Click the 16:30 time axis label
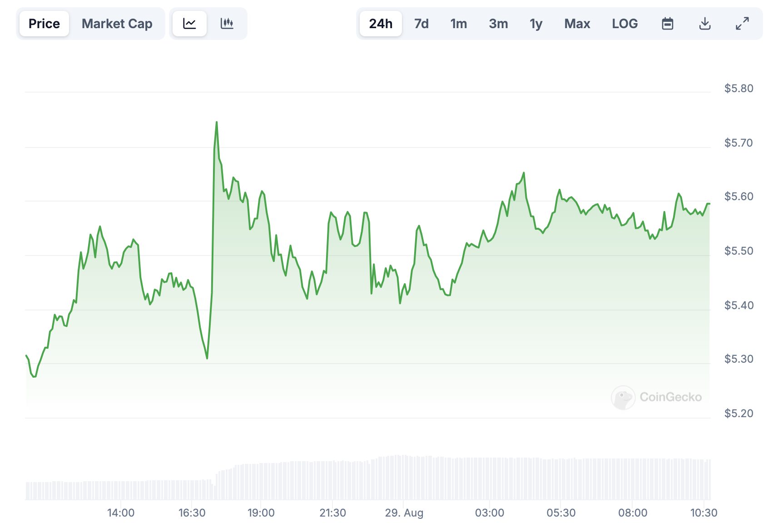Viewport: 773px width, 532px height. coord(192,513)
